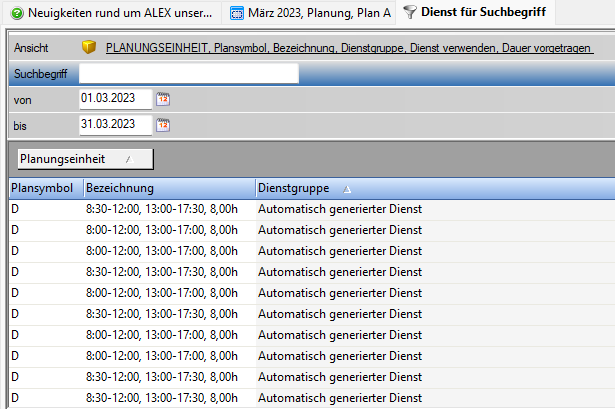The height and width of the screenshot is (409, 615).
Task: Open the calendar picker for the 'bis' date
Action: 164,125
